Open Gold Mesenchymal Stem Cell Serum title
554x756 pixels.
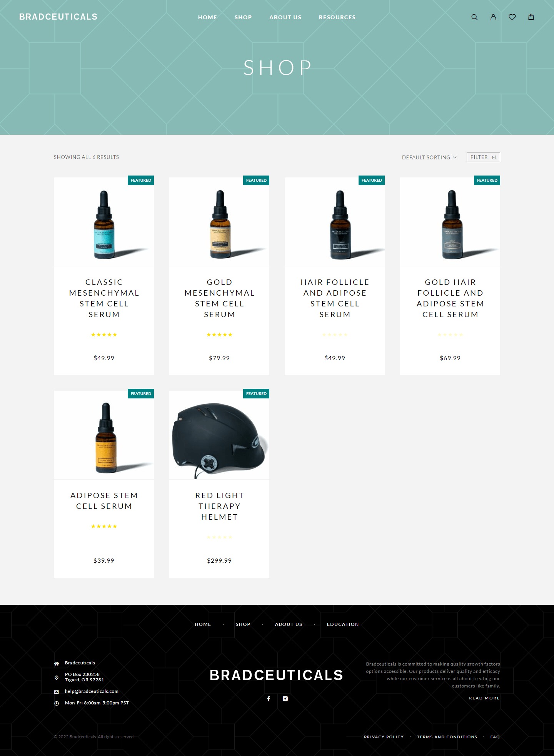(x=219, y=298)
